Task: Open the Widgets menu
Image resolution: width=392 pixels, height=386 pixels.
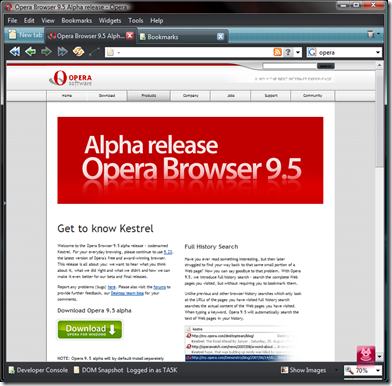Action: pyautogui.click(x=110, y=21)
